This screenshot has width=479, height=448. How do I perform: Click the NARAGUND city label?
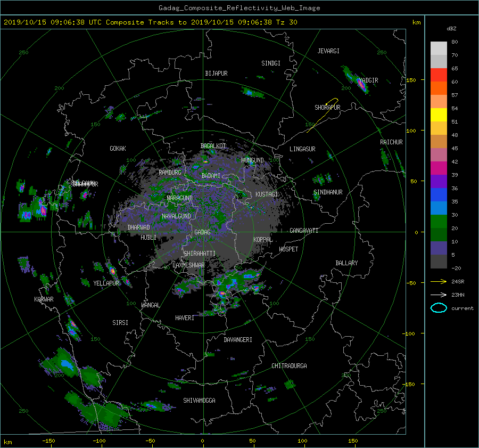[x=180, y=198]
